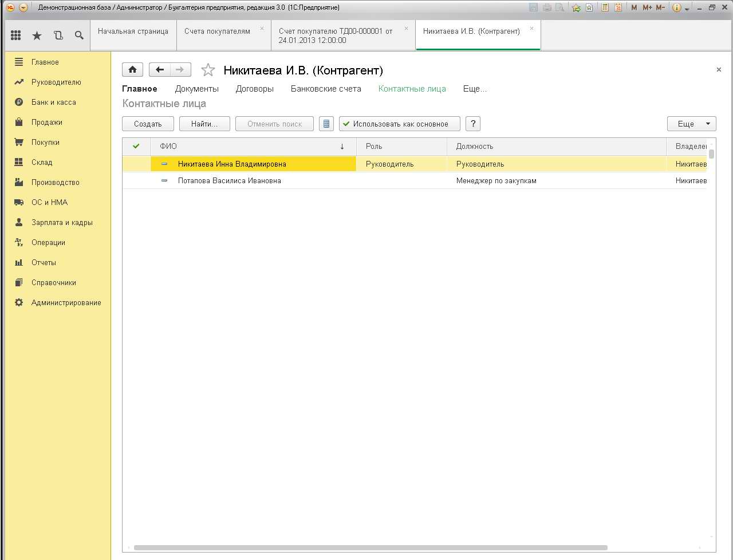The width and height of the screenshot is (733, 560).
Task: Click the home button icon
Action: click(132, 70)
